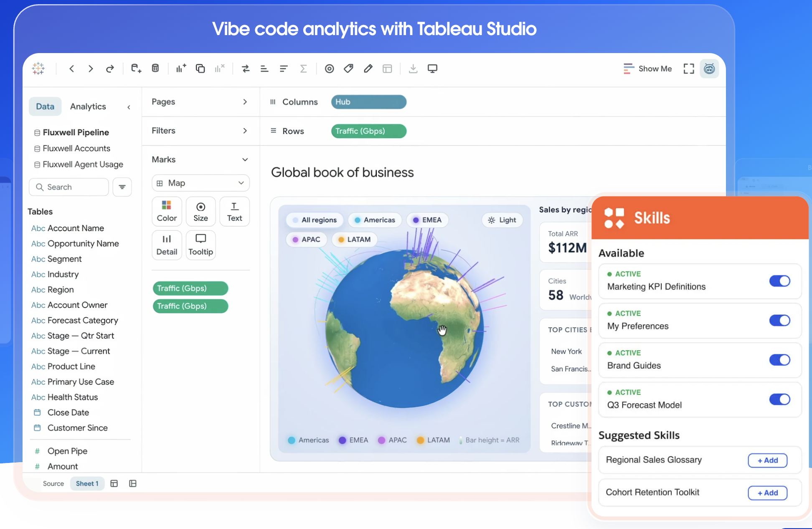Collapse the data pane with arrow
Image resolution: width=812 pixels, height=529 pixels.
[x=129, y=107]
